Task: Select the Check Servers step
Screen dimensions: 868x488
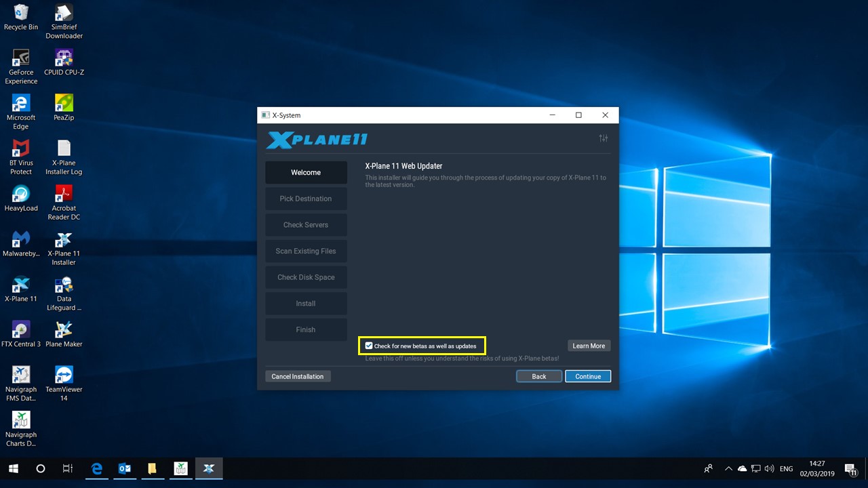Action: pyautogui.click(x=306, y=225)
